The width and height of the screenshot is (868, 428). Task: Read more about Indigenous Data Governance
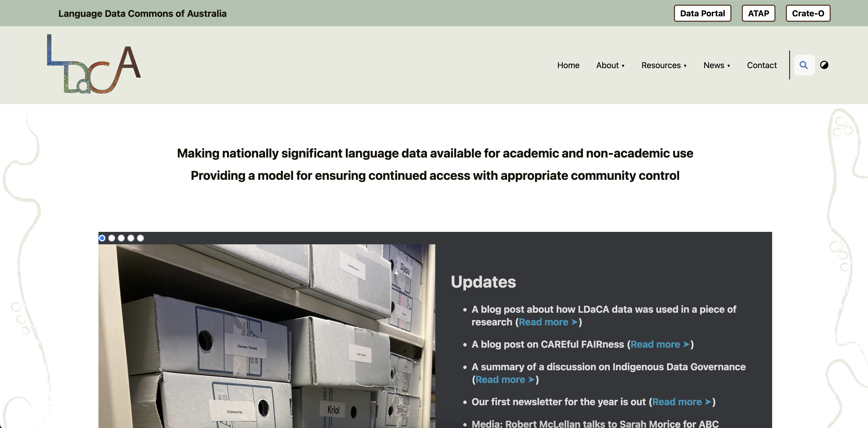tap(501, 380)
